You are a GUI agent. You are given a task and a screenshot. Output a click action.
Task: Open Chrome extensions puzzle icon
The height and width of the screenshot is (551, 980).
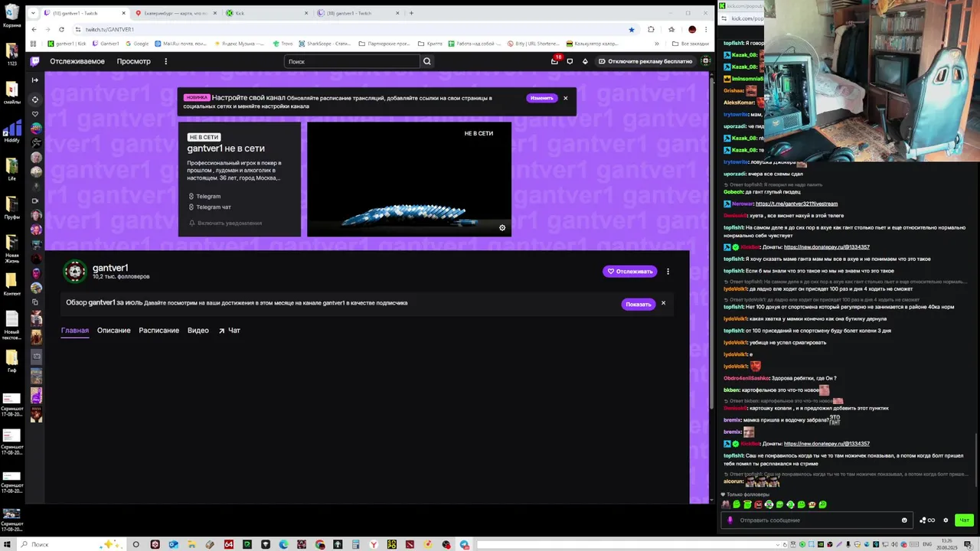[x=651, y=29]
